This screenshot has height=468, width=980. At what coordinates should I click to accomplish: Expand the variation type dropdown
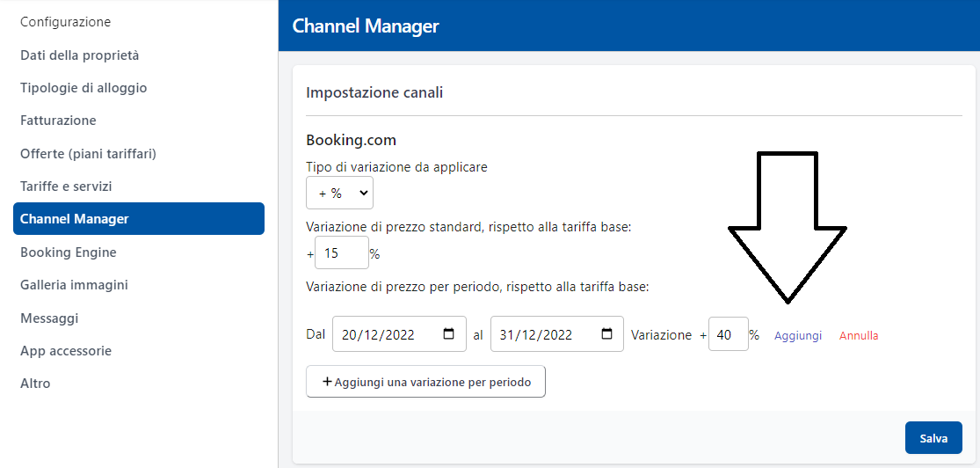coord(339,193)
